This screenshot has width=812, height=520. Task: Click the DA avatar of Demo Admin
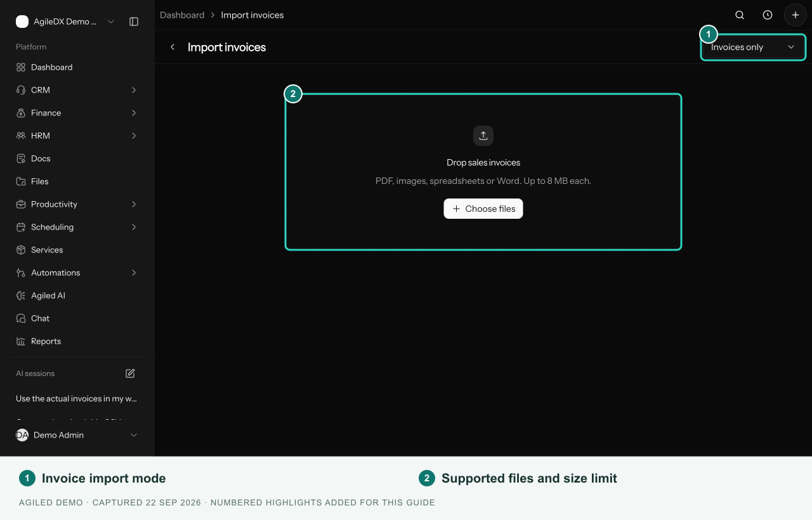(22, 435)
